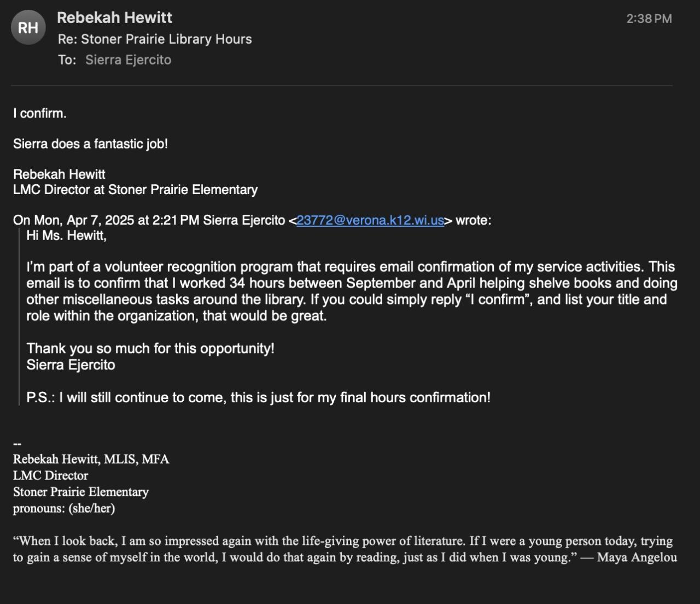Click "Thank you so much for this opportunity!"
This screenshot has width=700, height=604.
[x=150, y=348]
